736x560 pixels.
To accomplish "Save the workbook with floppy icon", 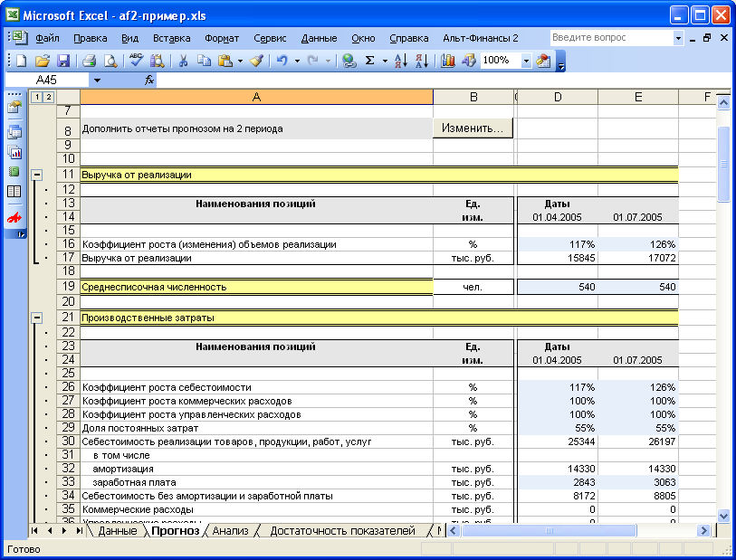I will pyautogui.click(x=63, y=61).
